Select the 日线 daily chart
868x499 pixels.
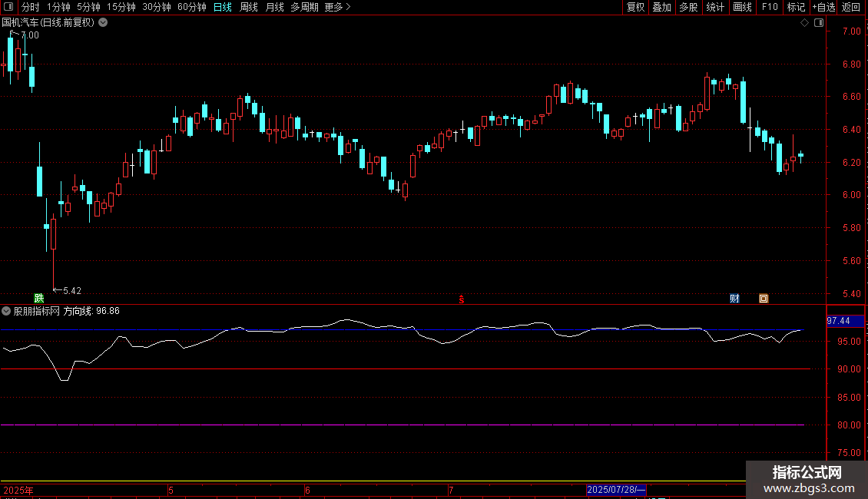coord(223,7)
